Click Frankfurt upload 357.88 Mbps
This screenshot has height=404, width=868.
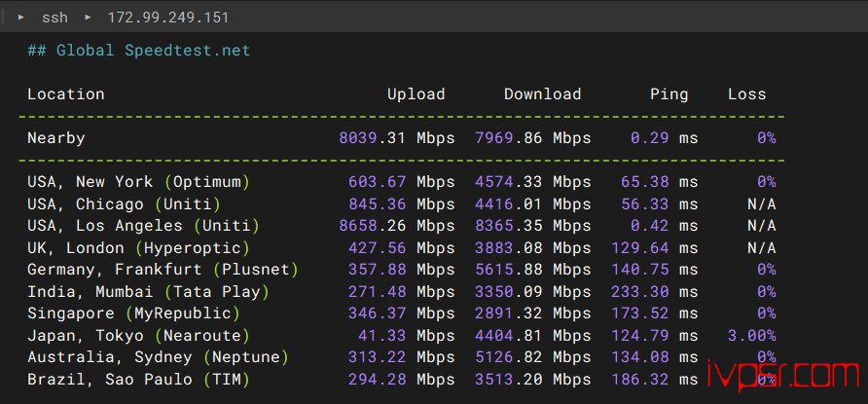point(401,270)
